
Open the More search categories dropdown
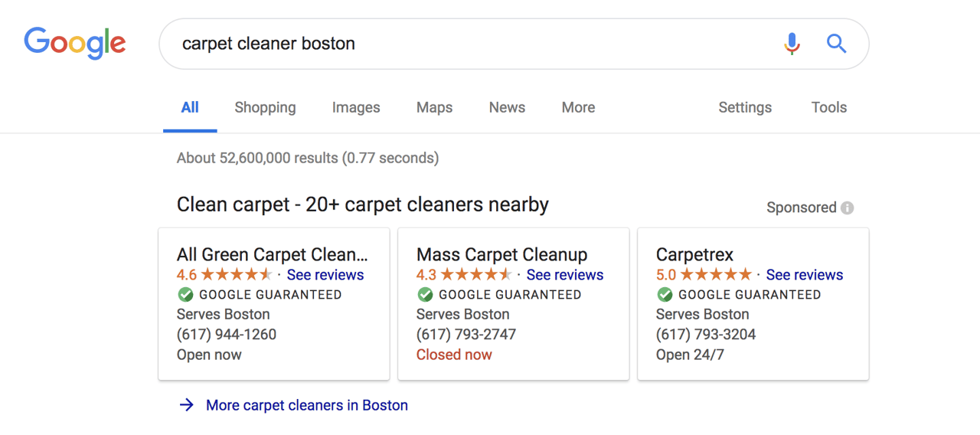click(578, 108)
